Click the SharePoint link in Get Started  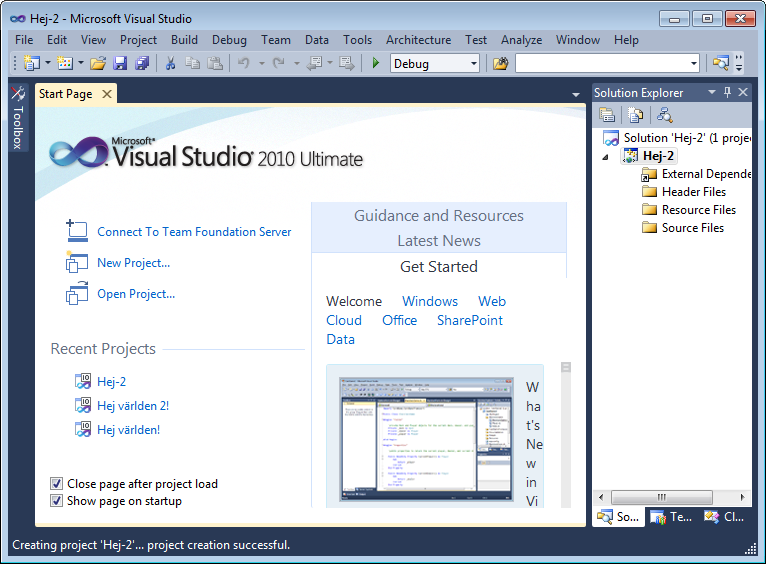point(469,320)
